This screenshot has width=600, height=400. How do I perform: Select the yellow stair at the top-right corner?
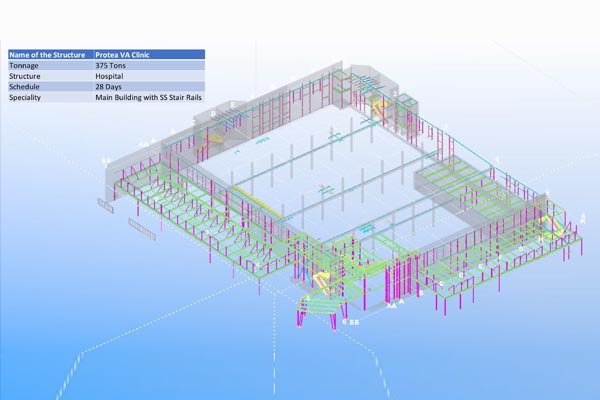(382, 104)
